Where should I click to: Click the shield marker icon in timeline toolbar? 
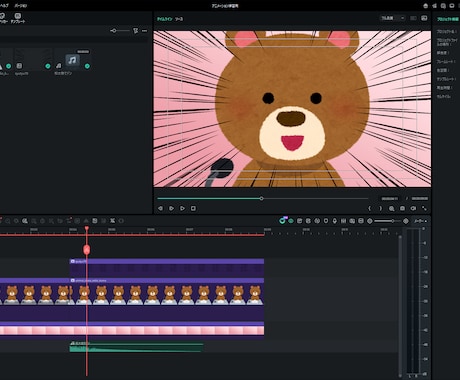[x=326, y=221]
